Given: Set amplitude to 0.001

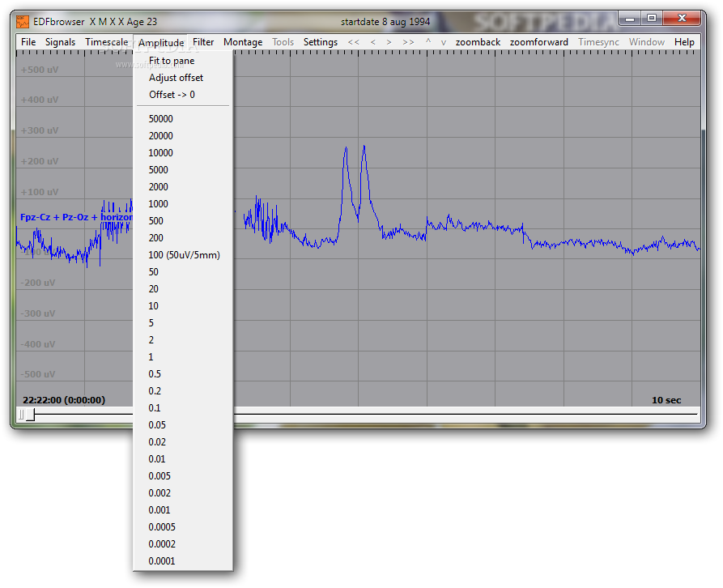Looking at the screenshot, I should click(183, 510).
